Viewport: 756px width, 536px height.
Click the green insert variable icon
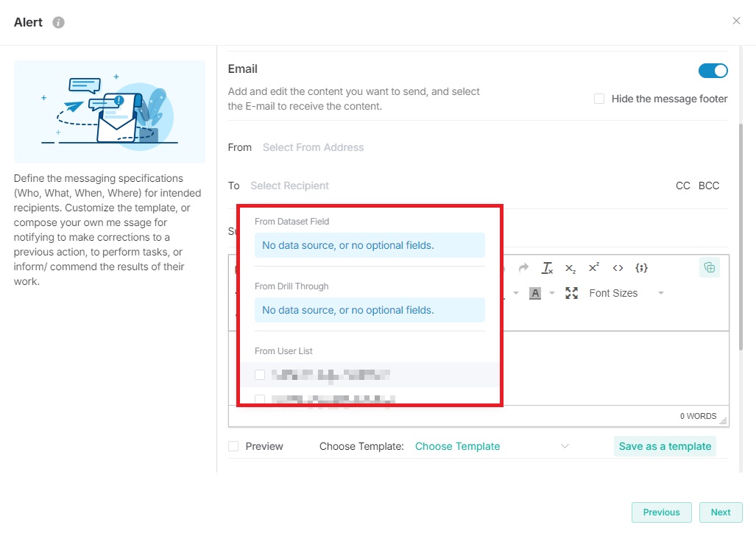pyautogui.click(x=709, y=268)
